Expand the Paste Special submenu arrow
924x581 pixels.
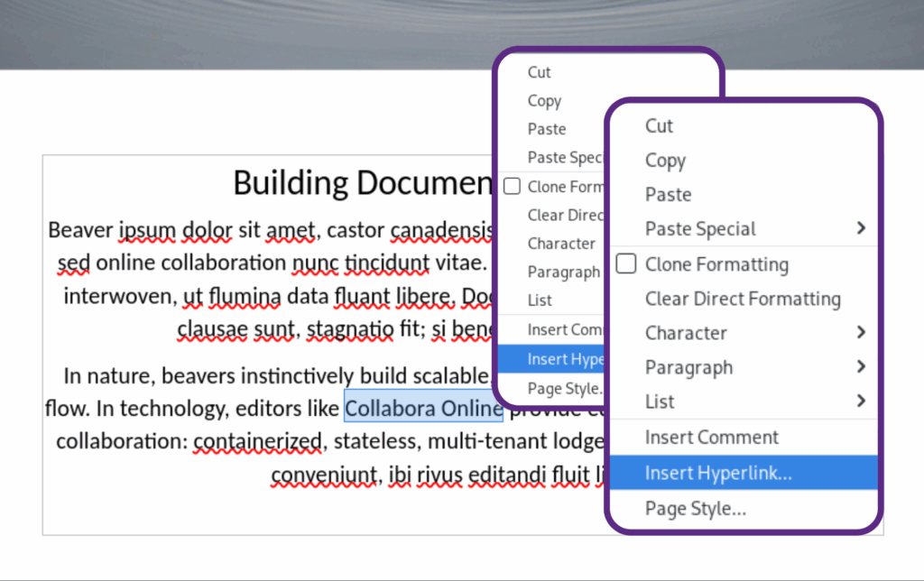(x=861, y=229)
